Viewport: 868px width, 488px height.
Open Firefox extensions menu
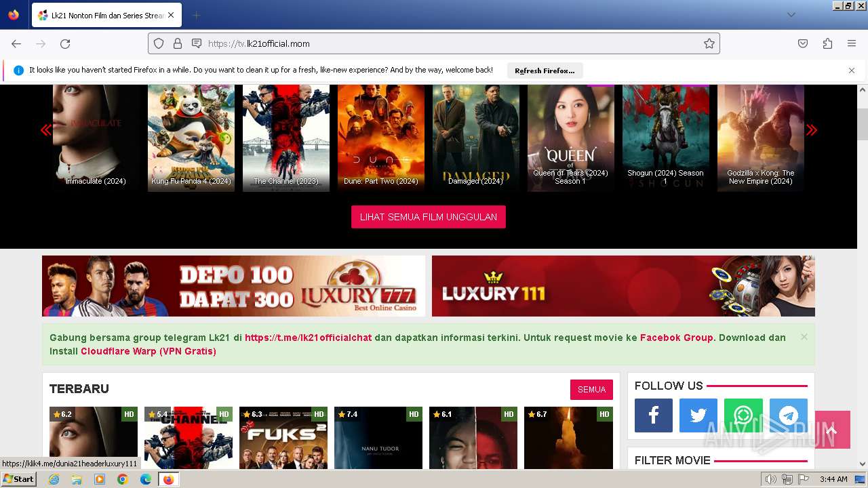click(x=827, y=43)
